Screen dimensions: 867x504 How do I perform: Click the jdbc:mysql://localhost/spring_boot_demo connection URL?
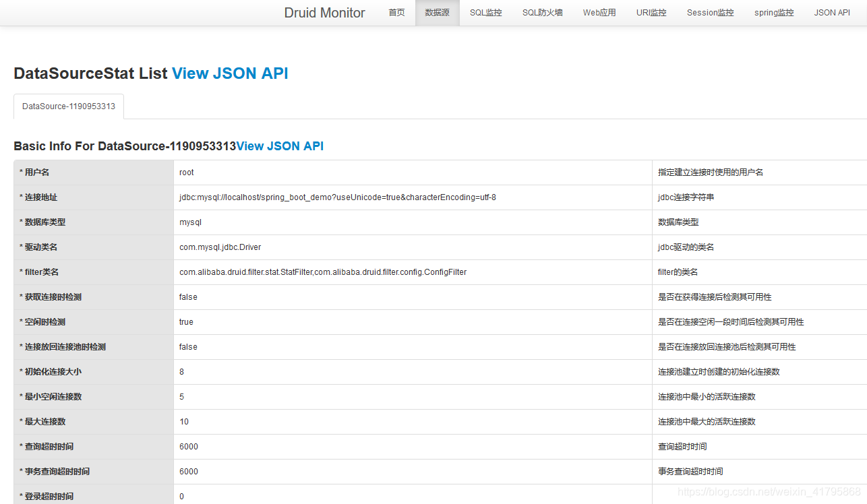click(x=338, y=197)
